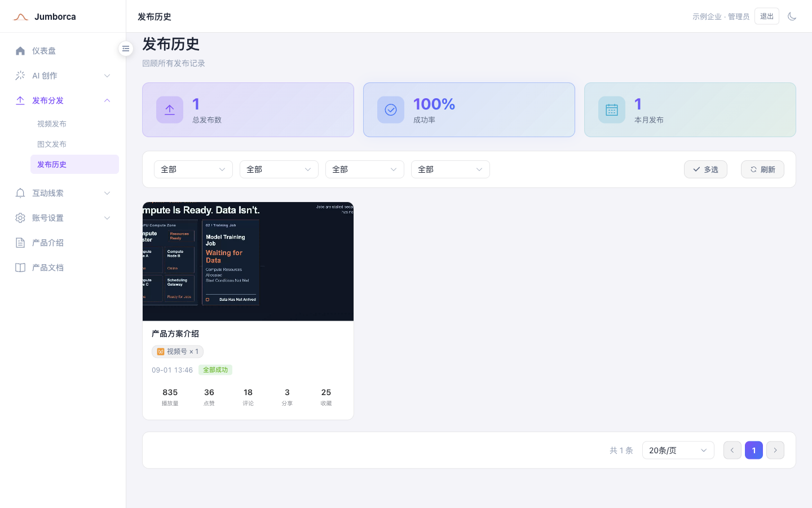Screen dimensions: 812x508
Task: Open the 20条/页 page size dropdown
Action: coord(678,450)
